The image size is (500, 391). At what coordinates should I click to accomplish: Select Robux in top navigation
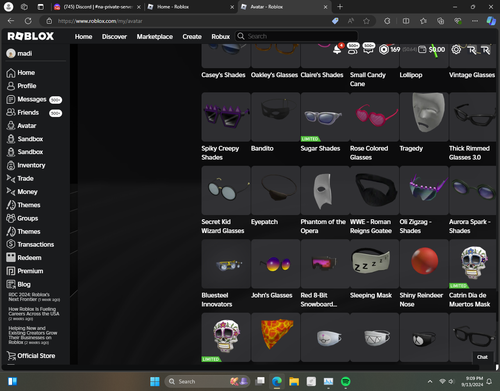(x=221, y=37)
